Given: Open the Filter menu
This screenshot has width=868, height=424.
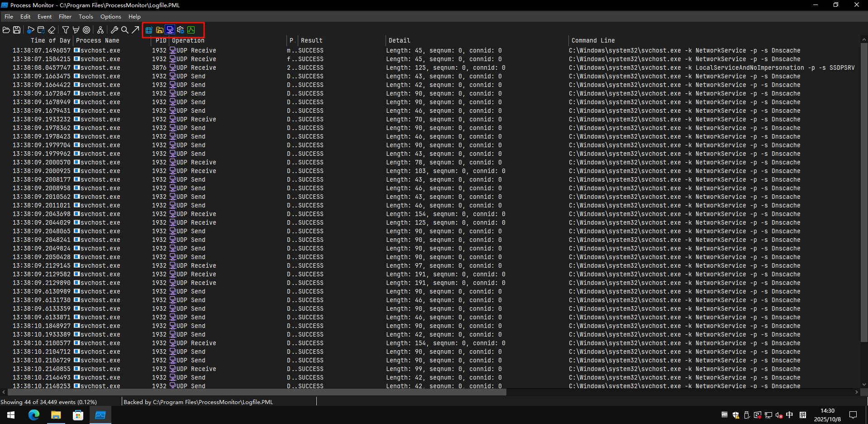Looking at the screenshot, I should pyautogui.click(x=65, y=17).
